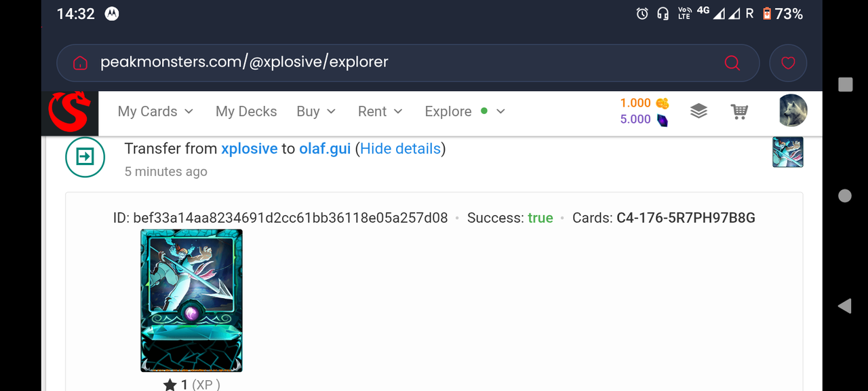The image size is (868, 391).
Task: Tap the home icon in address bar
Action: coord(80,62)
